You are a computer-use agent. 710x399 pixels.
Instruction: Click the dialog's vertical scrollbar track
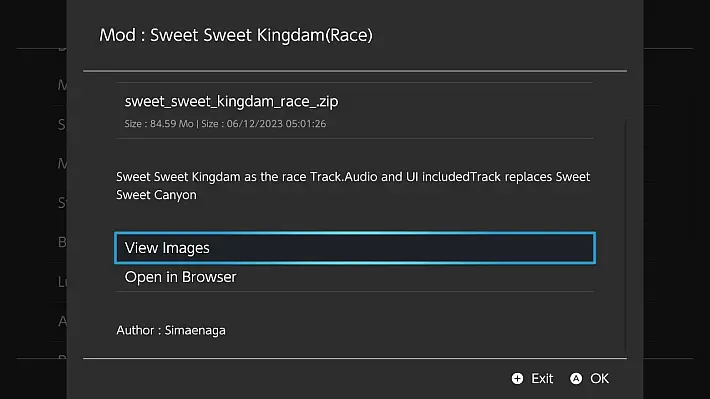(626, 236)
